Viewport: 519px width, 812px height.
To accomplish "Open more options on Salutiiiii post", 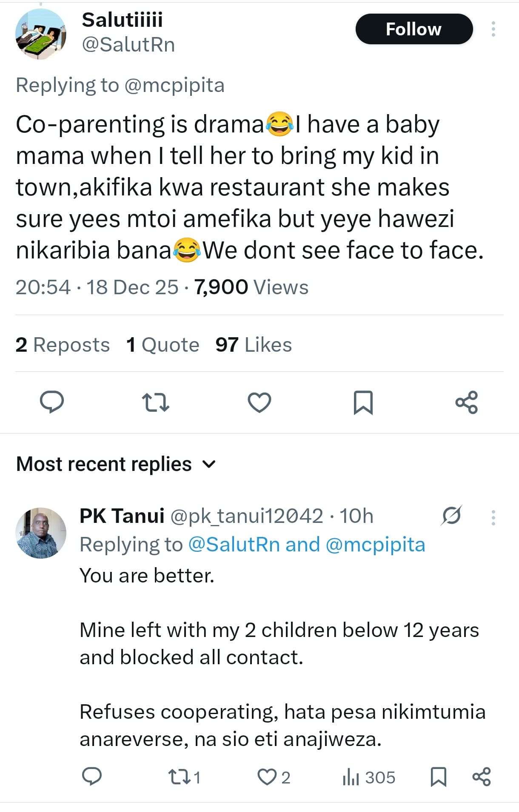I will tap(493, 29).
